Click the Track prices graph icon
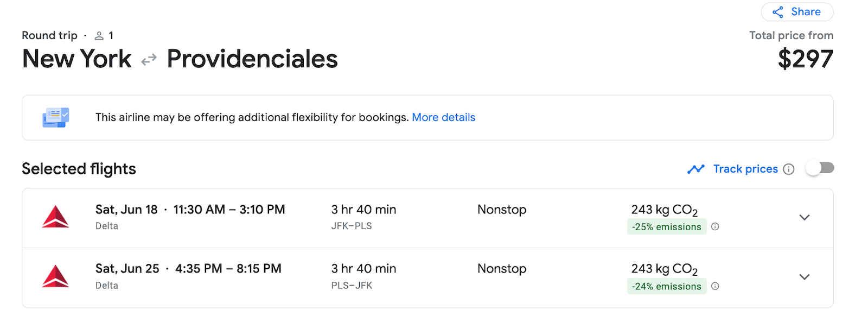The width and height of the screenshot is (868, 316). tap(695, 169)
